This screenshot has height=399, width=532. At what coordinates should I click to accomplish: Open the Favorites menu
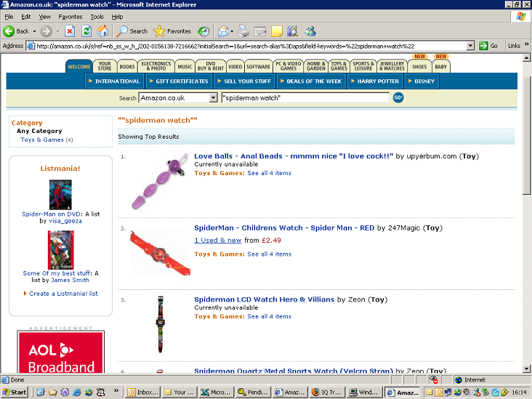coord(70,17)
